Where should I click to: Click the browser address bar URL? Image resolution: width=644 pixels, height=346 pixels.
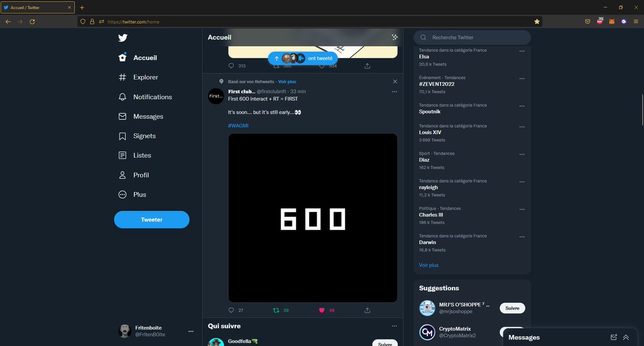click(x=133, y=22)
